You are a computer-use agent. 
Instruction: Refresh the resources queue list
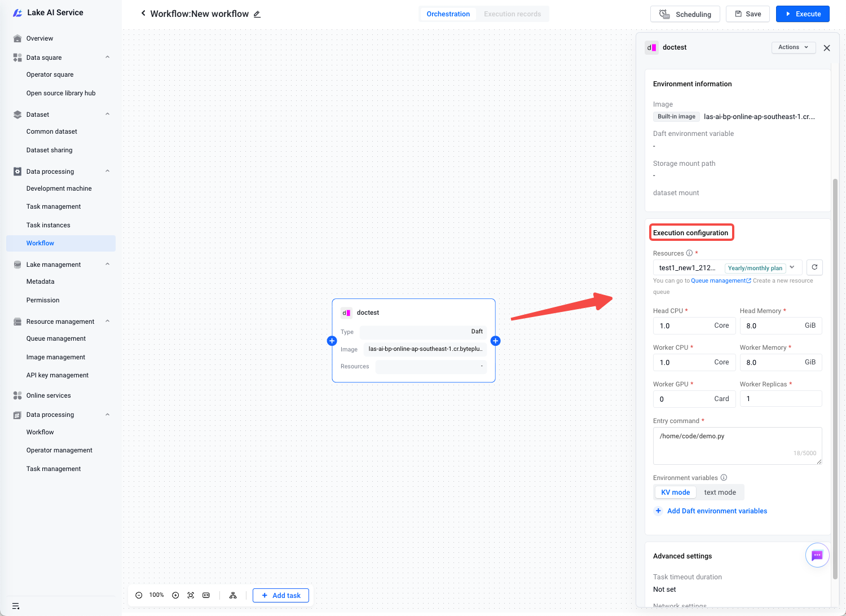(814, 267)
